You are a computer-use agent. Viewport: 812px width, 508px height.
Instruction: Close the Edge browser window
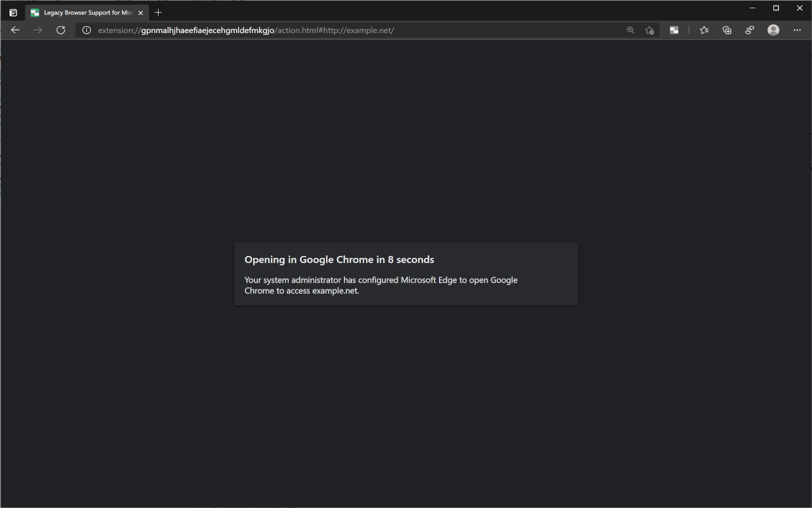click(x=799, y=8)
